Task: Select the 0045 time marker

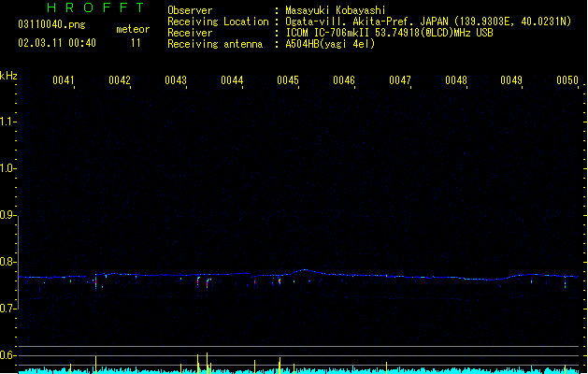Action: [288, 80]
